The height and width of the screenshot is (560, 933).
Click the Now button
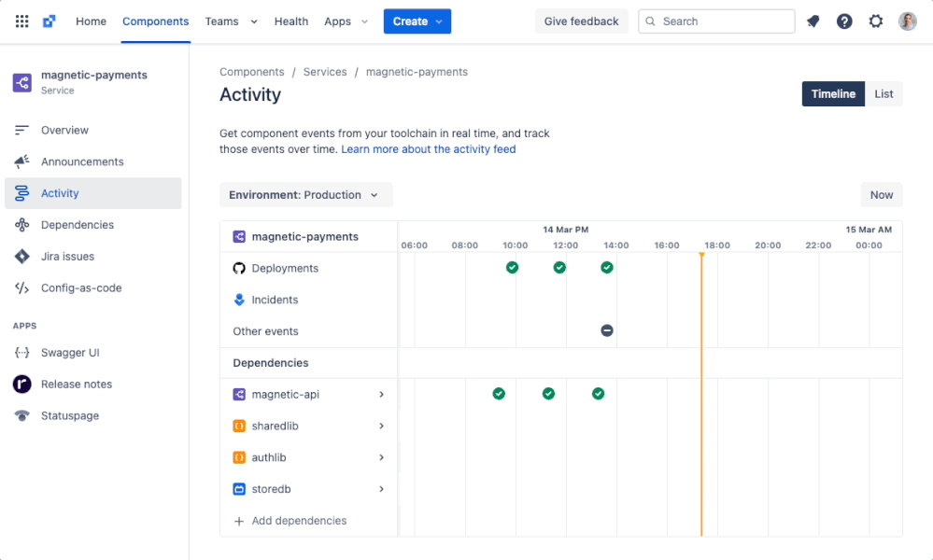coord(882,195)
